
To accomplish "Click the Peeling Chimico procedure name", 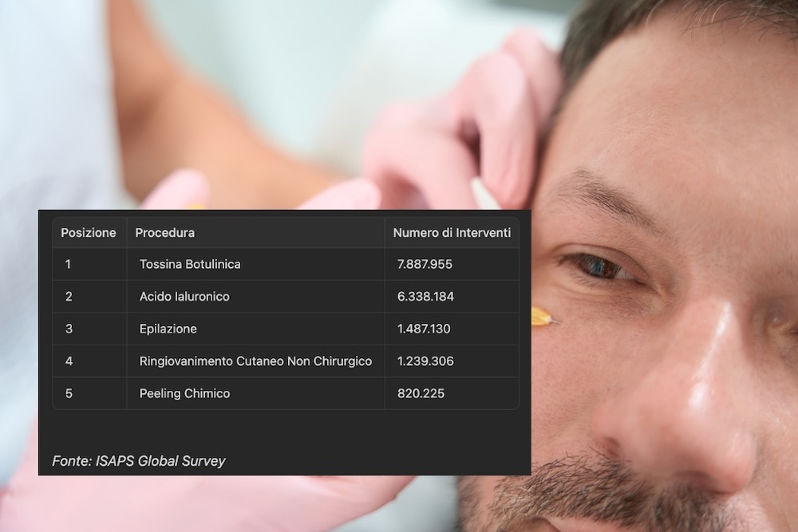I will tap(184, 393).
